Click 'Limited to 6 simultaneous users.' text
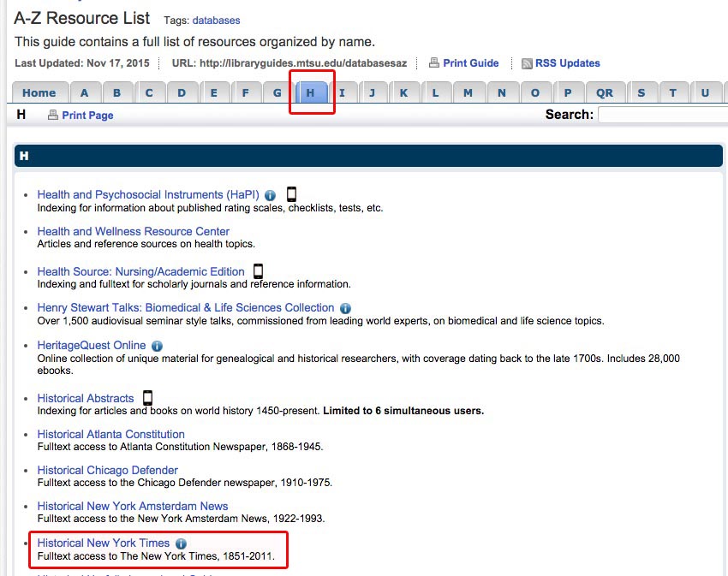This screenshot has height=576, width=728. [x=403, y=411]
